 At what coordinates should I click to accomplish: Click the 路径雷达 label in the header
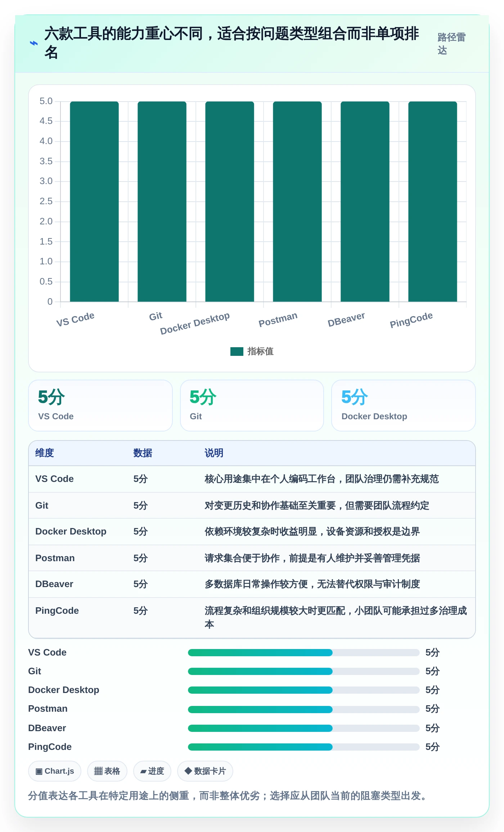click(451, 44)
